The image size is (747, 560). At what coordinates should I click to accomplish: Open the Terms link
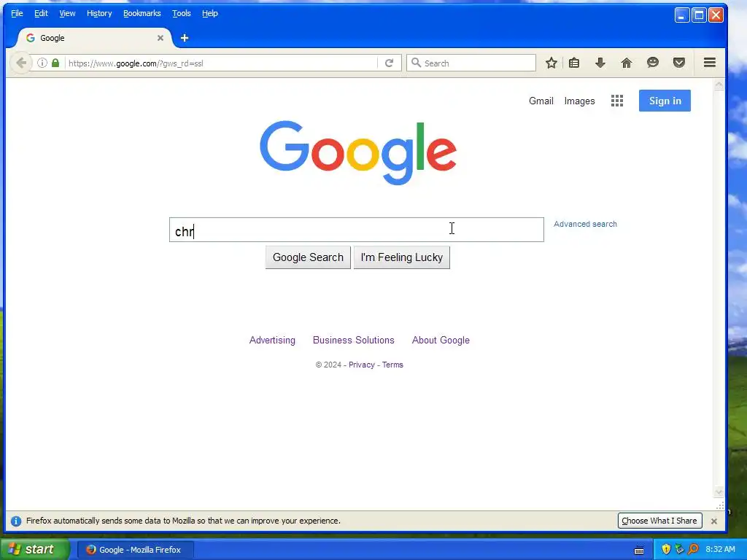click(x=392, y=365)
